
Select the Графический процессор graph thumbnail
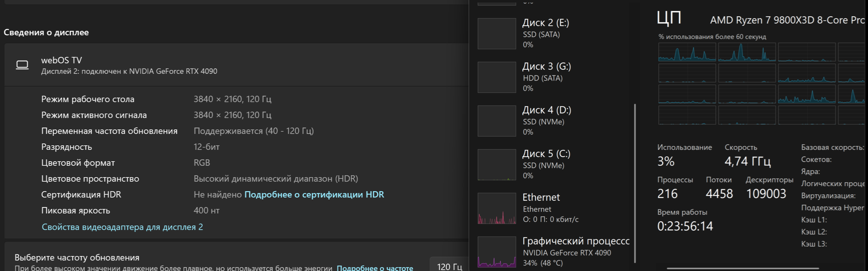(x=497, y=252)
